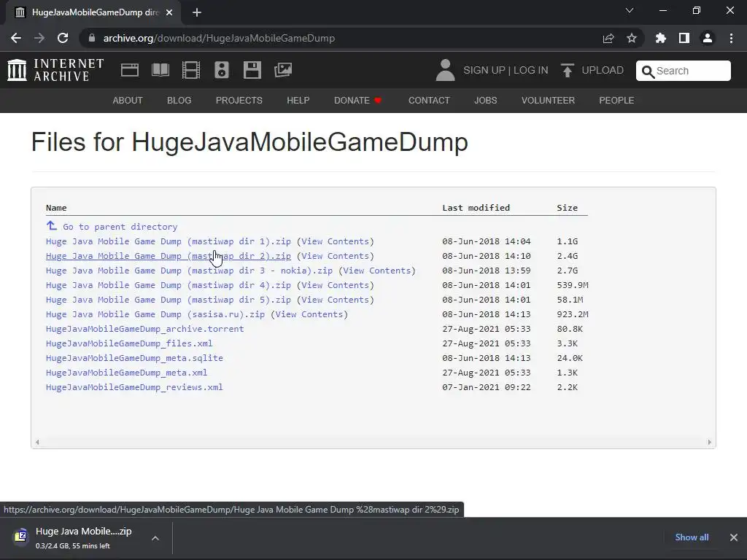Click the browser forward arrow

point(39,38)
